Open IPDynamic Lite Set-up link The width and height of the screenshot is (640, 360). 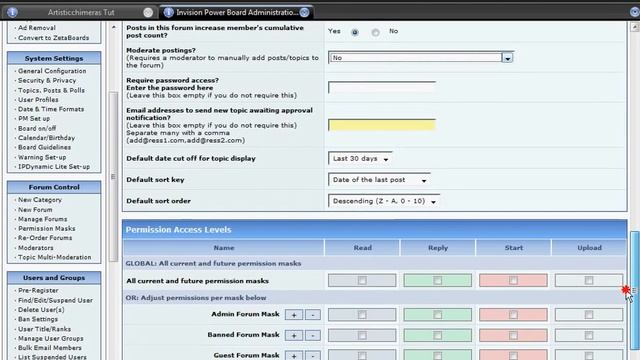point(54,167)
